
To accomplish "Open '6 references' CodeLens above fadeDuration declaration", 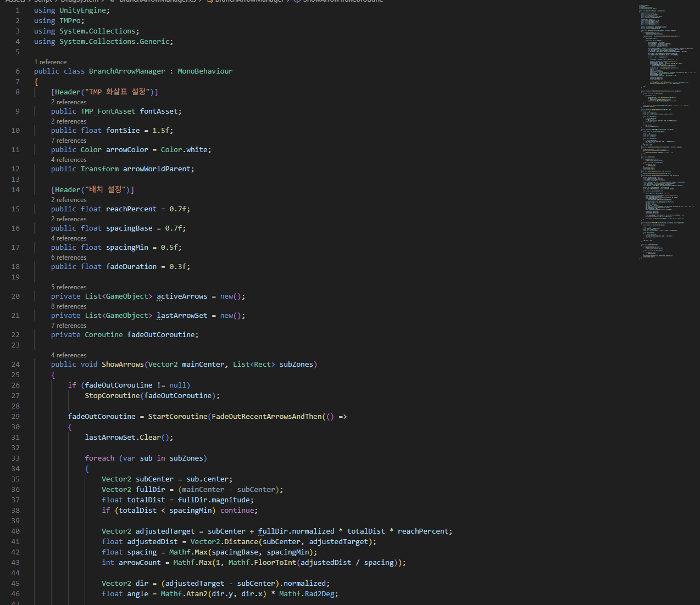I will click(x=69, y=257).
